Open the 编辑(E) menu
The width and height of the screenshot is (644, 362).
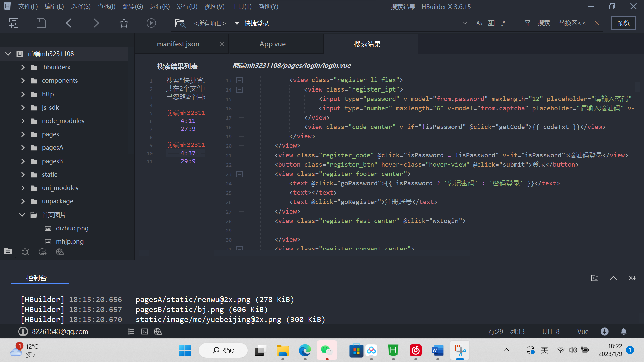pos(54,7)
